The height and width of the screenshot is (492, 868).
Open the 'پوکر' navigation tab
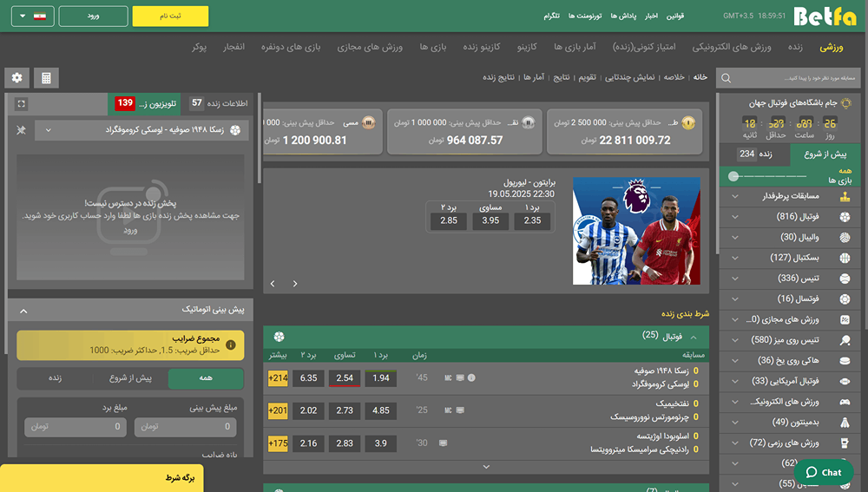[x=200, y=47]
